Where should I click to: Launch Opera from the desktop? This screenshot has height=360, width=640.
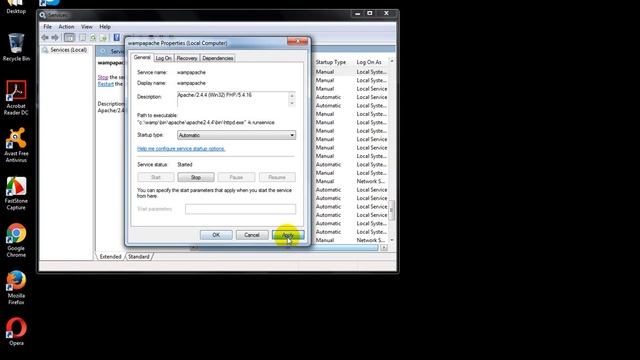pyautogui.click(x=16, y=332)
